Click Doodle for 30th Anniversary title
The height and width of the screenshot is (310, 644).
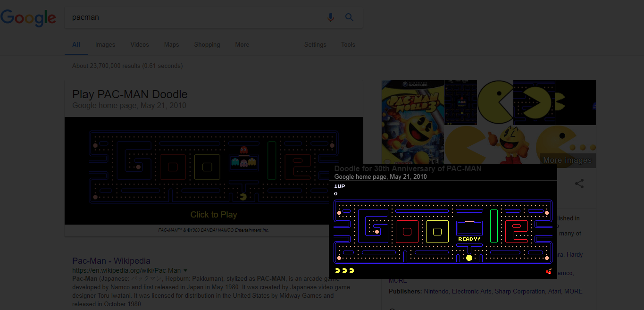click(408, 168)
